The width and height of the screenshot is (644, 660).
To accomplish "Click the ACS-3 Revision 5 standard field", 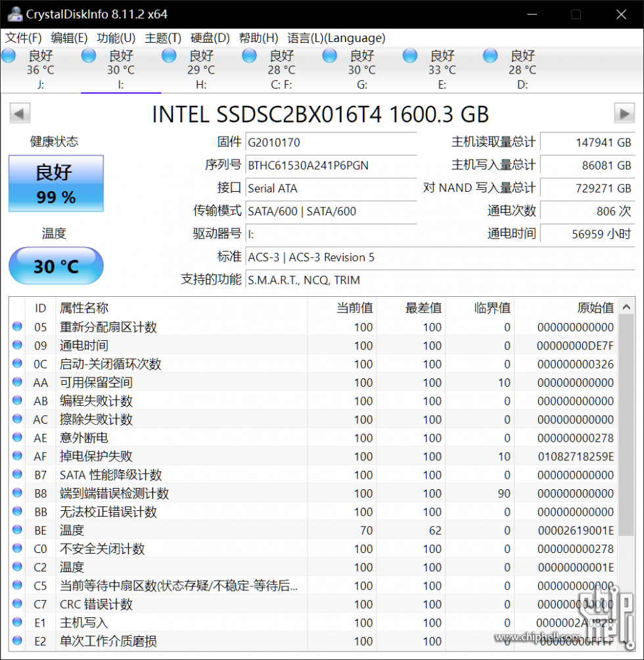I will (440, 257).
